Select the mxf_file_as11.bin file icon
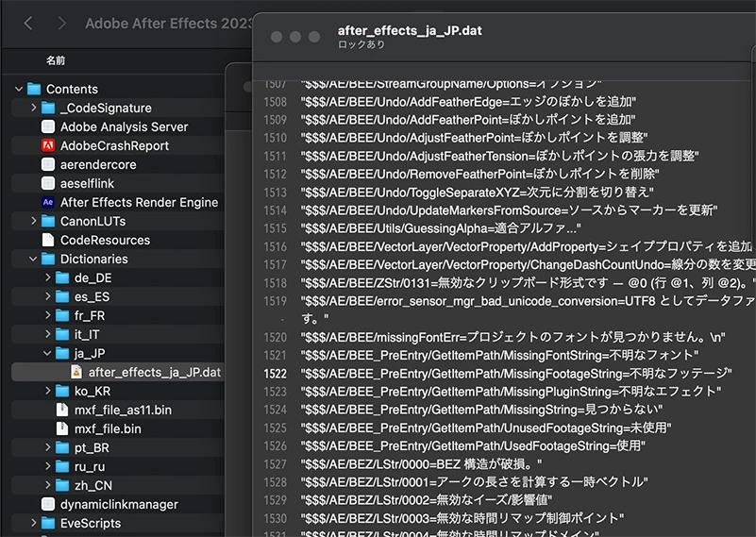The image size is (756, 537). (62, 410)
